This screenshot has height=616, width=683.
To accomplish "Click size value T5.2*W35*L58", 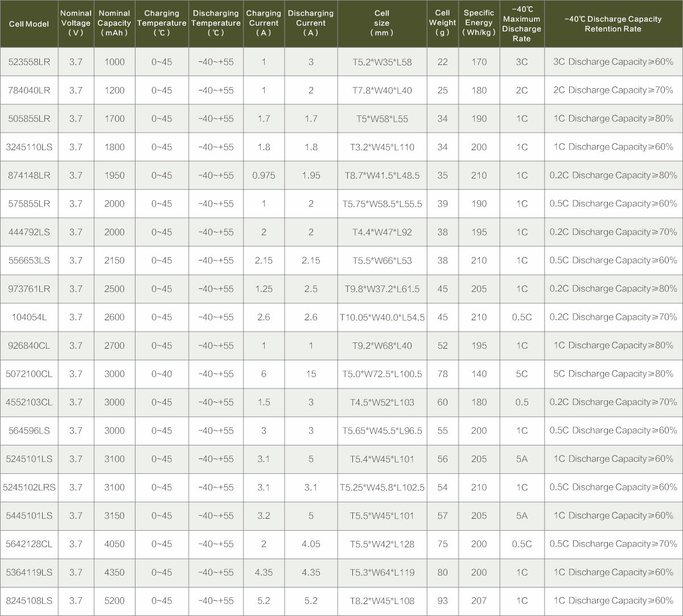I will [x=382, y=62].
